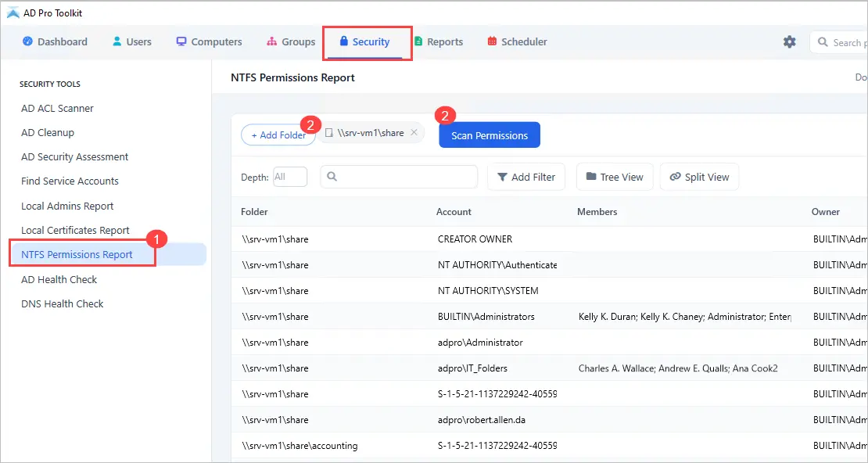Sort by the Account column header
Viewport: 868px width, 463px height.
point(454,212)
